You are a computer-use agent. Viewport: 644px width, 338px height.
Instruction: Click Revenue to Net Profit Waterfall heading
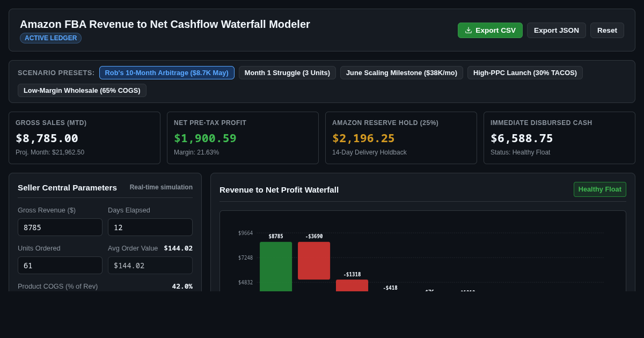279,189
